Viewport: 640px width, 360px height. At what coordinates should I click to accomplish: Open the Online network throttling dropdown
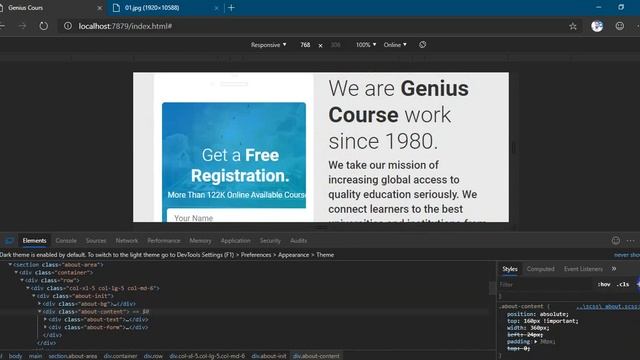pos(395,45)
